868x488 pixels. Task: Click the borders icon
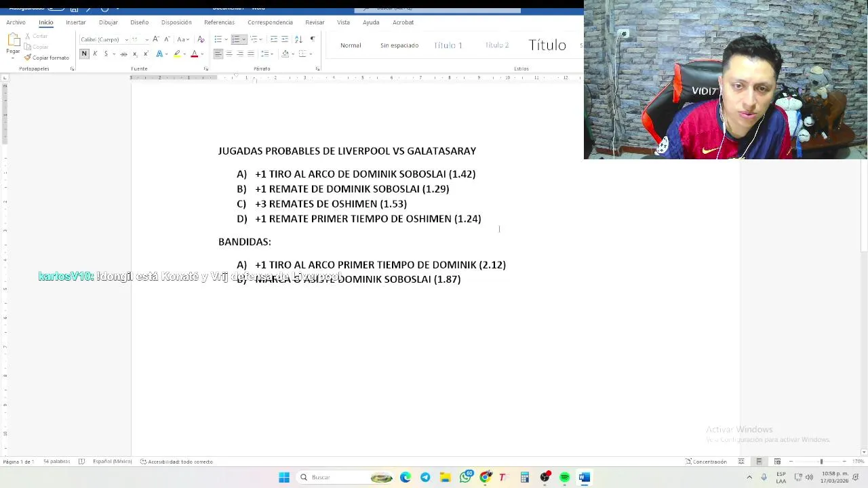302,54
